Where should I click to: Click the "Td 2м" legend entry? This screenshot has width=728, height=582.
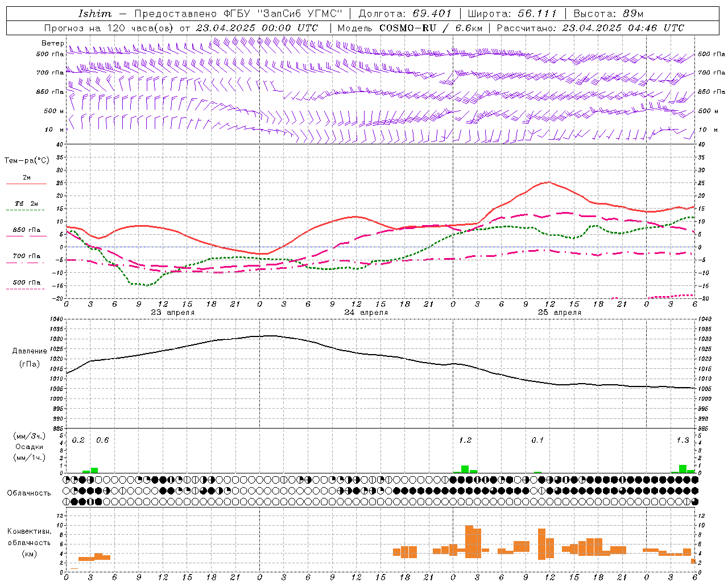click(26, 203)
